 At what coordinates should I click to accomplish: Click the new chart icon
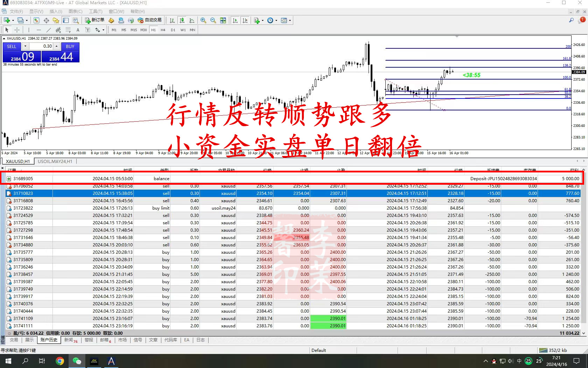[7, 20]
